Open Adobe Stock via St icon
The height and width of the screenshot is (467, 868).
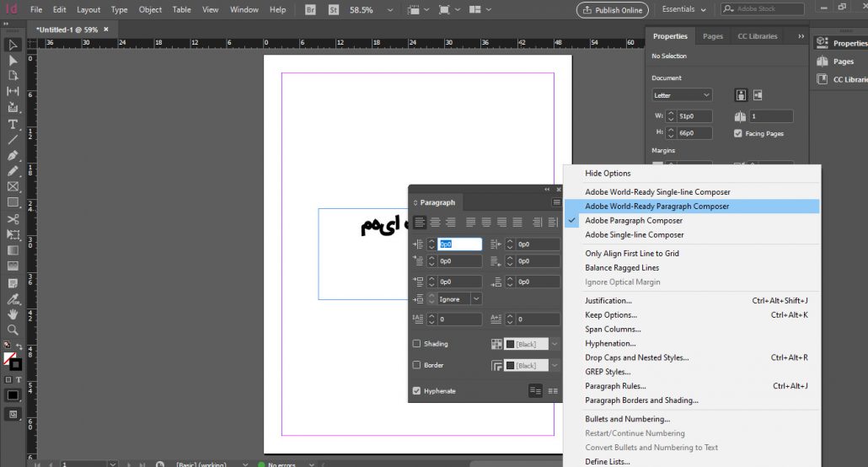click(333, 10)
